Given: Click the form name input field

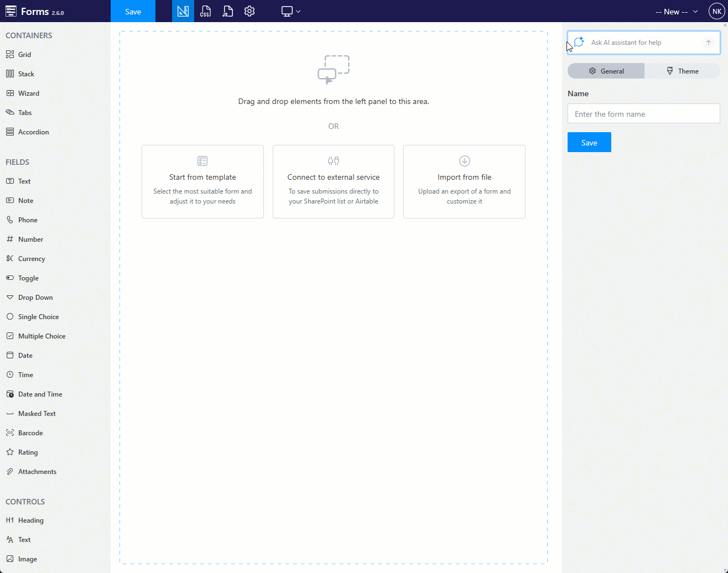Looking at the screenshot, I should [643, 114].
